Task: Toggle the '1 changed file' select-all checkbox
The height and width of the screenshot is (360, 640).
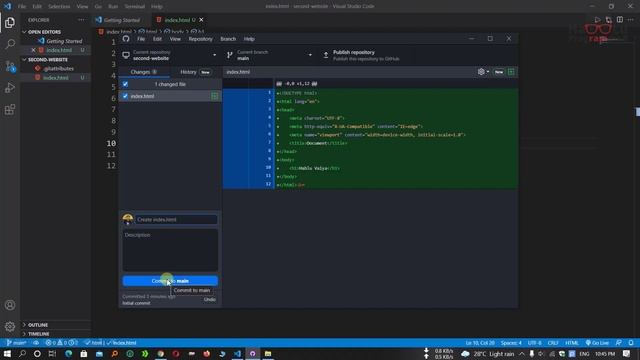Action: (125, 84)
